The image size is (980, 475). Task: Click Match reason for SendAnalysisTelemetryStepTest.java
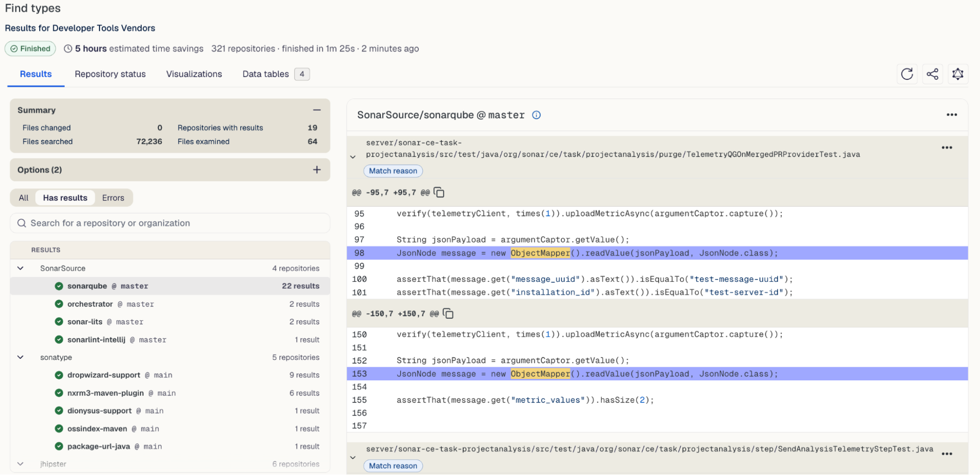coord(393,466)
